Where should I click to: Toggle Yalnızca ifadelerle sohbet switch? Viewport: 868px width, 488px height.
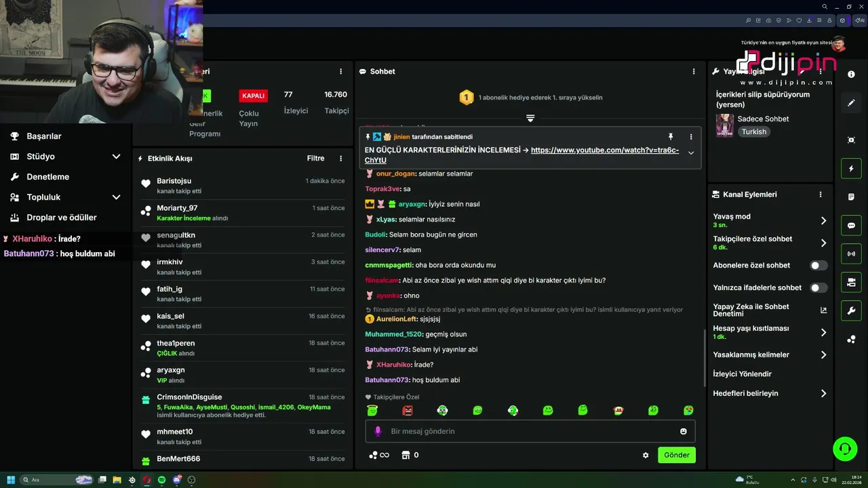pyautogui.click(x=818, y=288)
